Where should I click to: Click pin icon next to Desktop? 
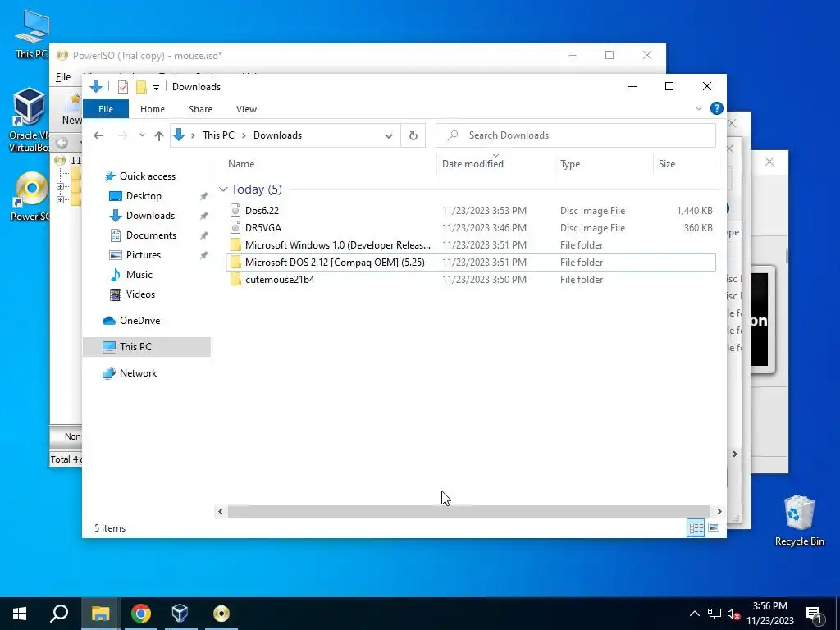point(203,197)
